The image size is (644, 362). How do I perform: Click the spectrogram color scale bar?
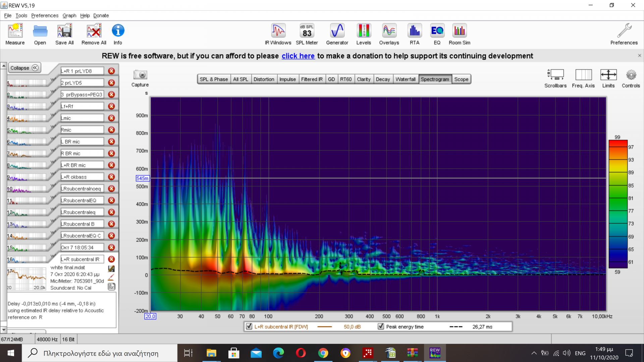point(618,204)
